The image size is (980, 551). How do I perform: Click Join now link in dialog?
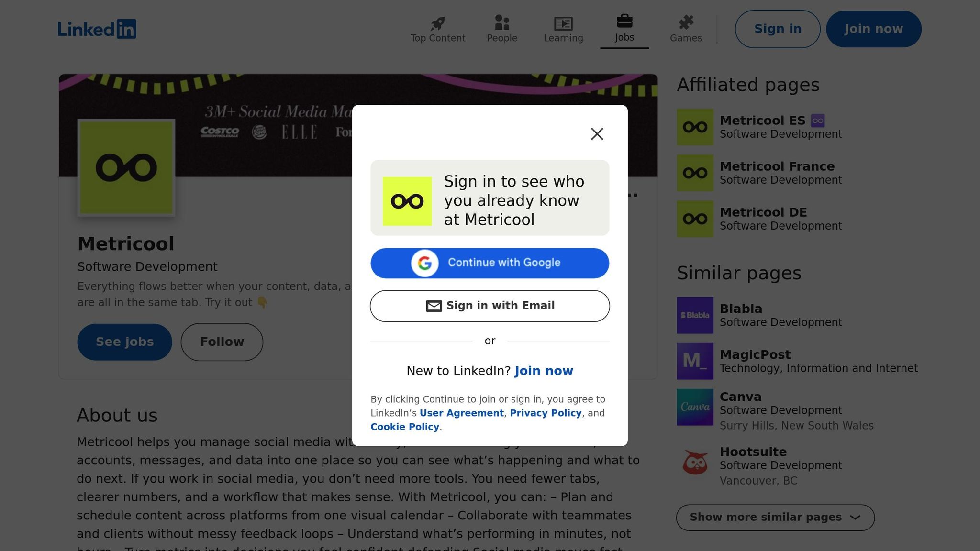(544, 371)
